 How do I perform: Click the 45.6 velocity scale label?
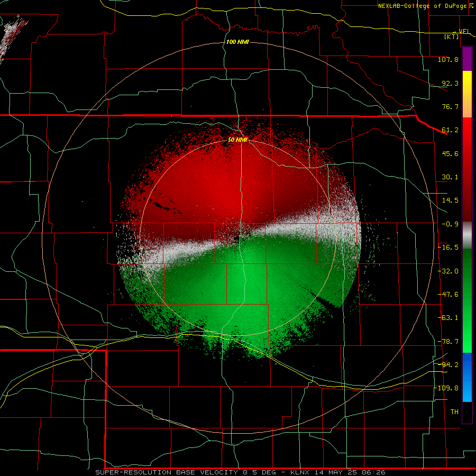[450, 153]
